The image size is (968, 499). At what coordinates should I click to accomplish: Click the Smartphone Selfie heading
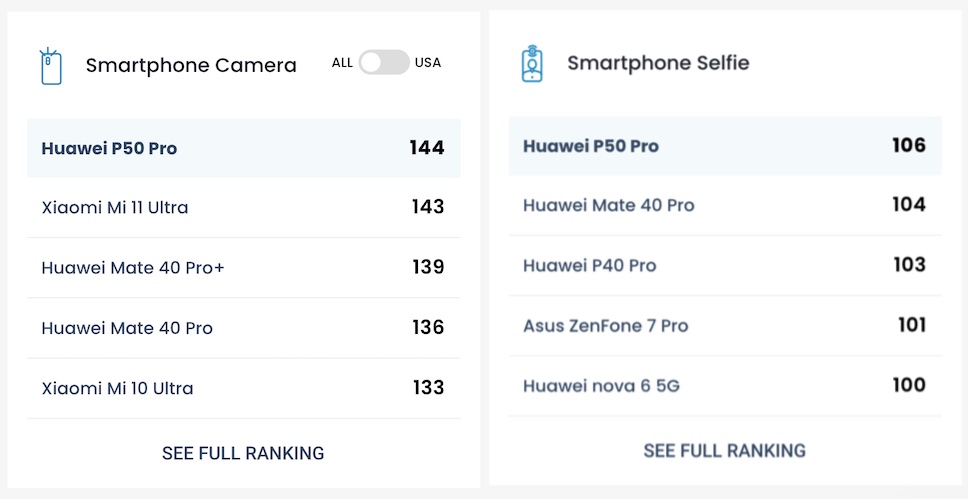[x=658, y=63]
